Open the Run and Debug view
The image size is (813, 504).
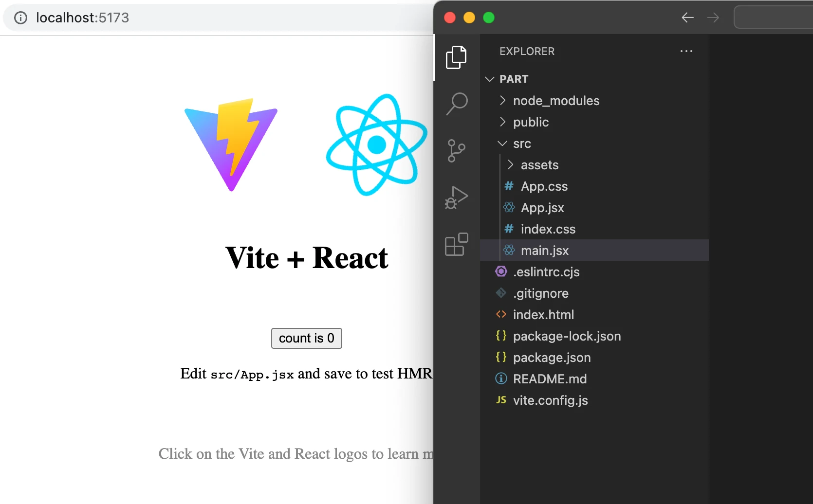[456, 198]
